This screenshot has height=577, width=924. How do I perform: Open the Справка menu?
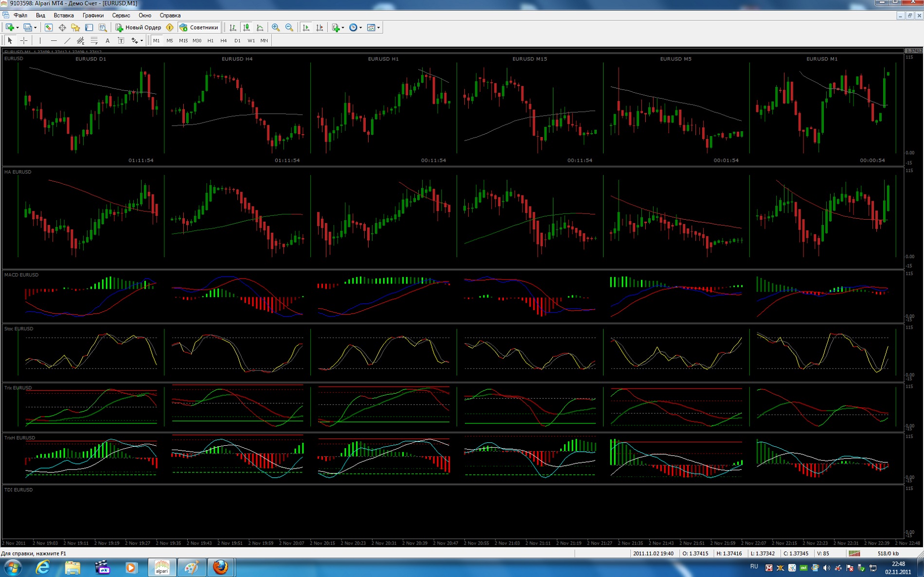click(170, 16)
